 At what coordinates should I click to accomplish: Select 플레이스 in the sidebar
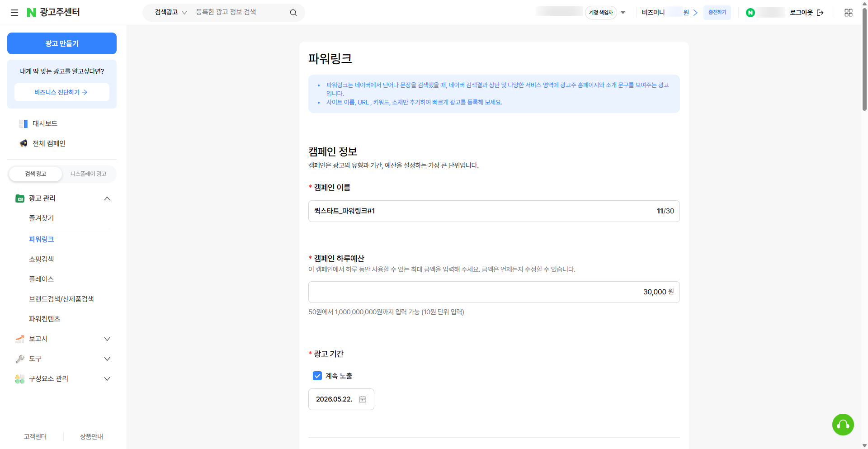[42, 279]
